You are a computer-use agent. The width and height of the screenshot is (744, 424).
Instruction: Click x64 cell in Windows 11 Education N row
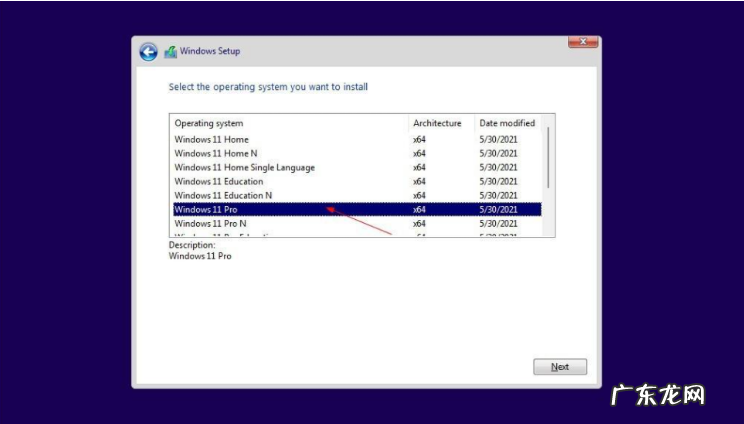419,195
